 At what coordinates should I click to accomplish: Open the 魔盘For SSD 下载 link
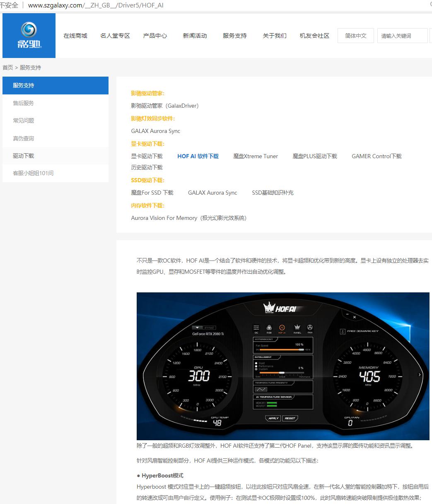tap(152, 193)
